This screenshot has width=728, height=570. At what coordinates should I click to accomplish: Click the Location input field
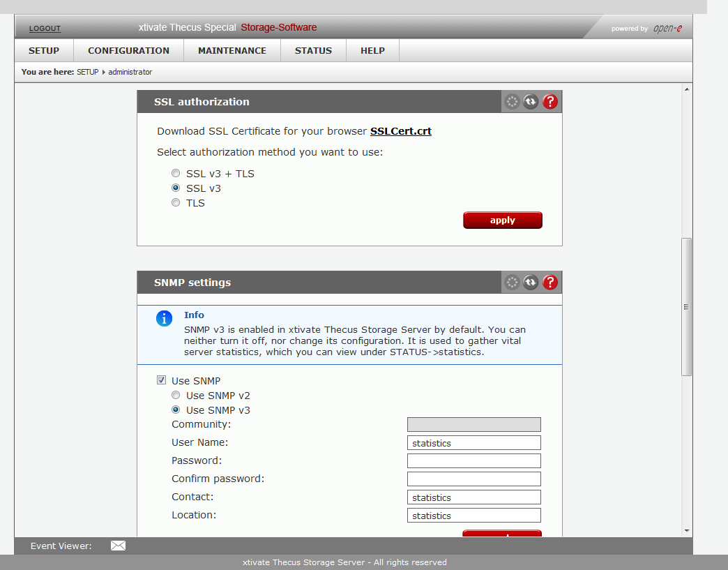[474, 515]
